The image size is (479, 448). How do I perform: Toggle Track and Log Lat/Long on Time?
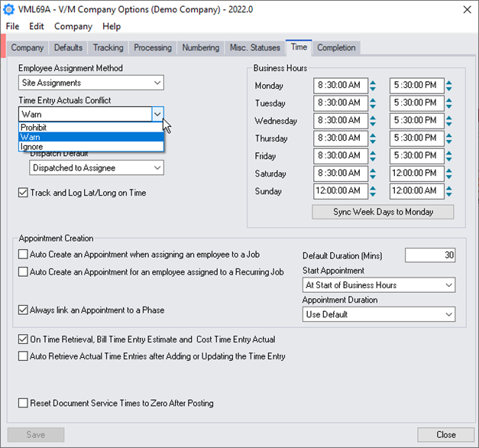click(x=23, y=193)
